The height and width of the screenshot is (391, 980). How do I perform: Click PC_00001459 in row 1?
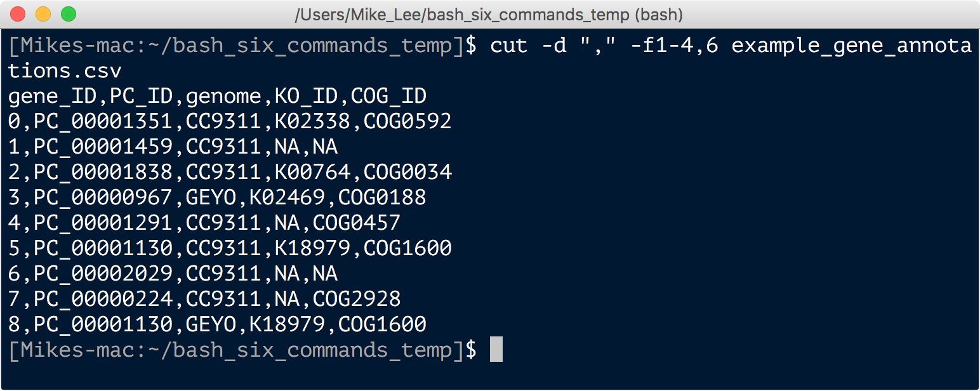pyautogui.click(x=103, y=147)
